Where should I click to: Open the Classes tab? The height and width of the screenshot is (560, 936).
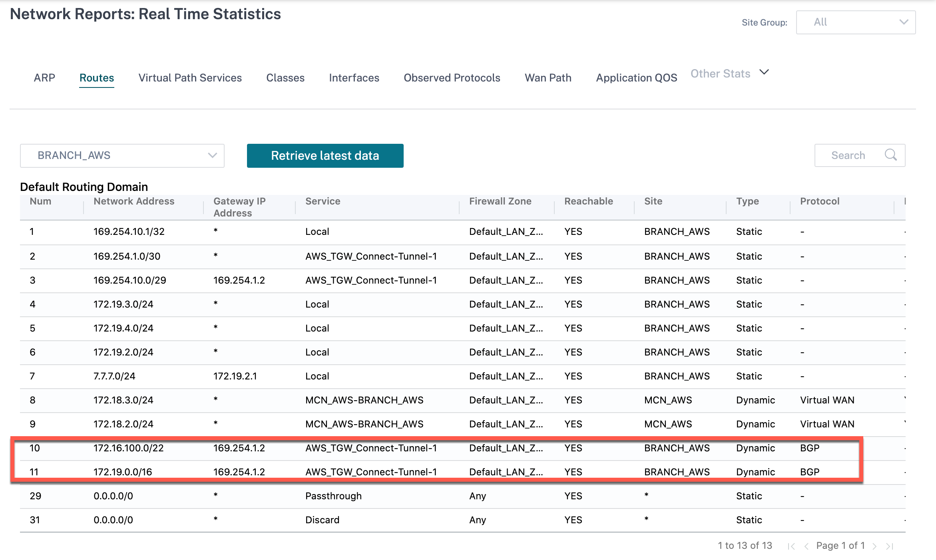(285, 77)
